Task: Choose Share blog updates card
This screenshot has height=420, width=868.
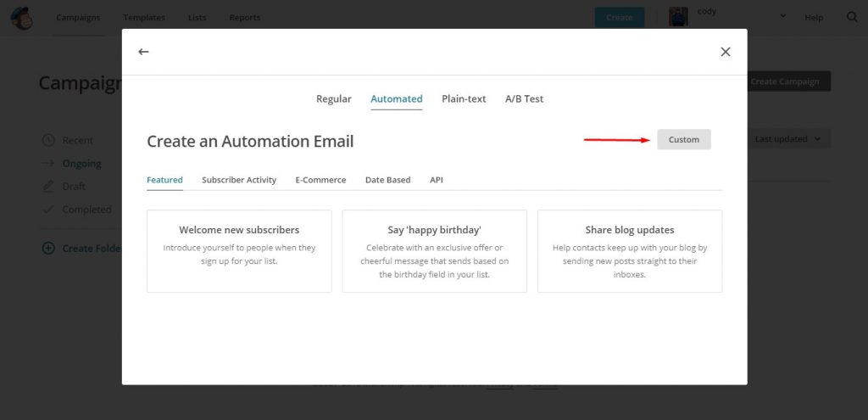Action: coord(630,251)
